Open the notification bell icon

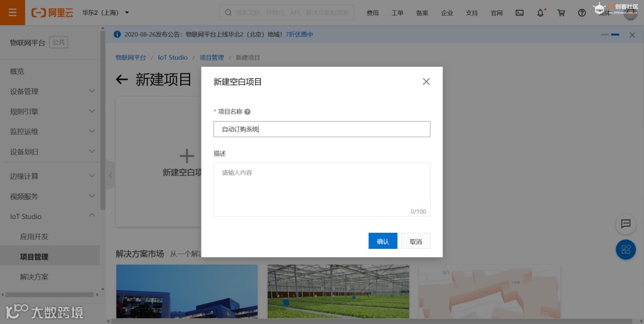click(540, 13)
